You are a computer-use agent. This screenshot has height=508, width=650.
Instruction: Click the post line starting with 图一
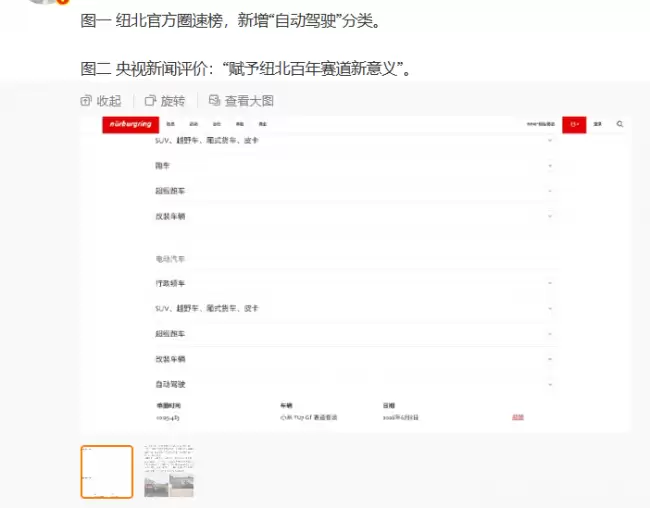click(230, 20)
